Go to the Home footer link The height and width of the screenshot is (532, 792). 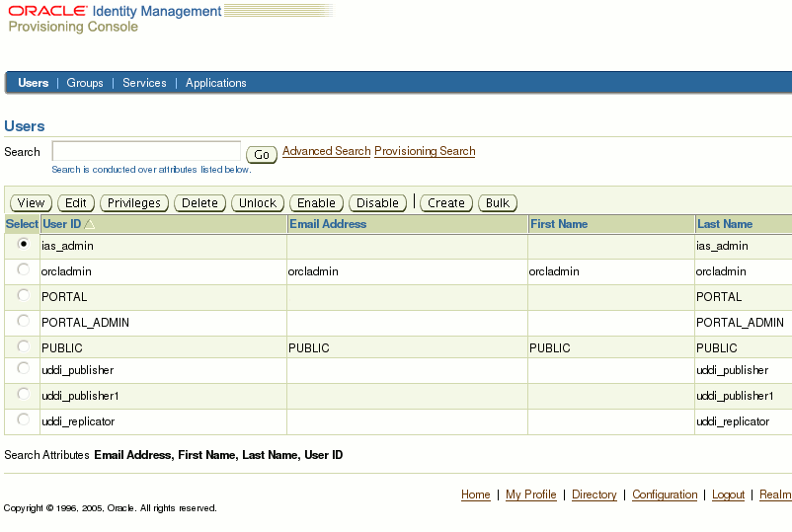pos(476,494)
